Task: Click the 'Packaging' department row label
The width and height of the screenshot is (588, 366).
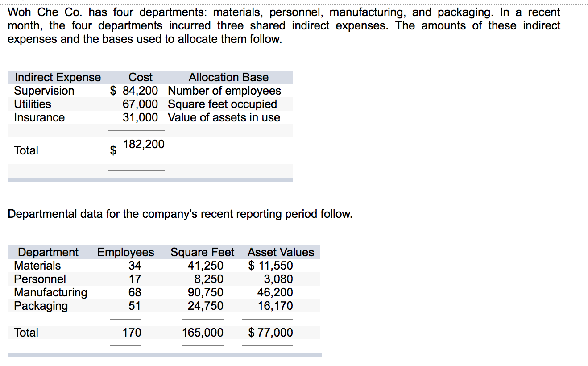Action: tap(41, 306)
